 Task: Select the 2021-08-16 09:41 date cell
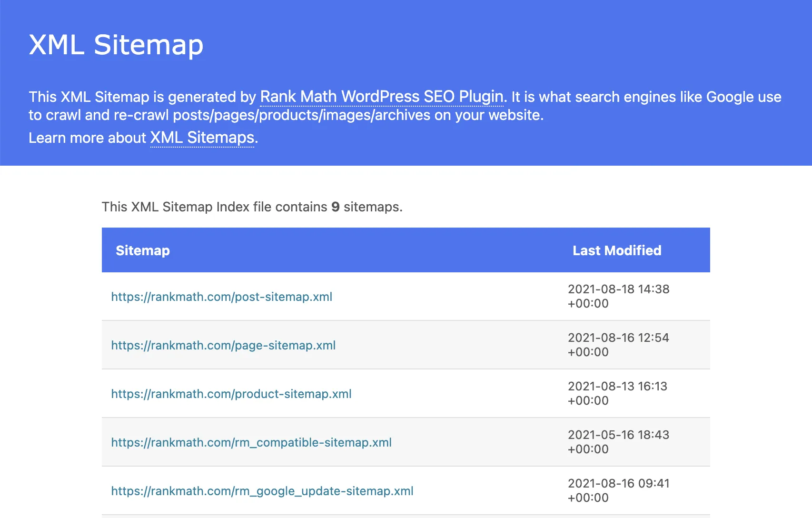coord(619,490)
